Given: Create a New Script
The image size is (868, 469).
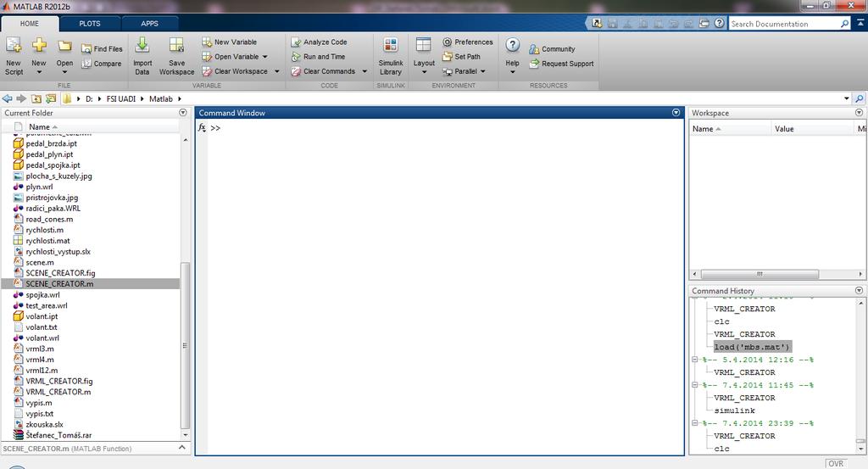Looking at the screenshot, I should (14, 56).
